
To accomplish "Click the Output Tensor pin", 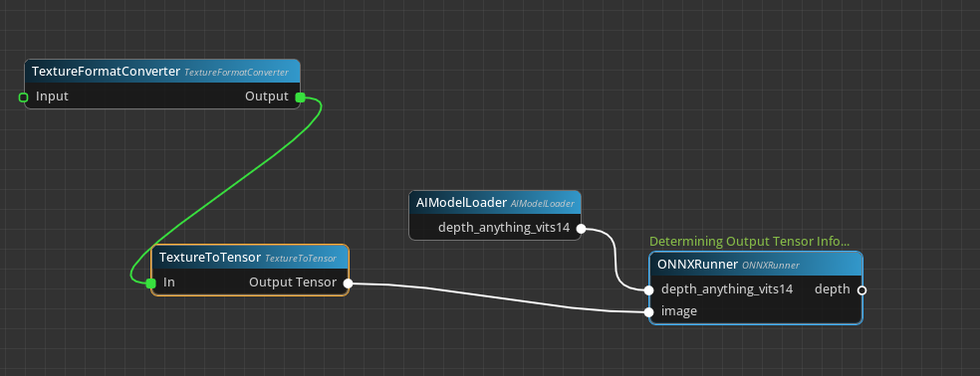I will [x=349, y=283].
